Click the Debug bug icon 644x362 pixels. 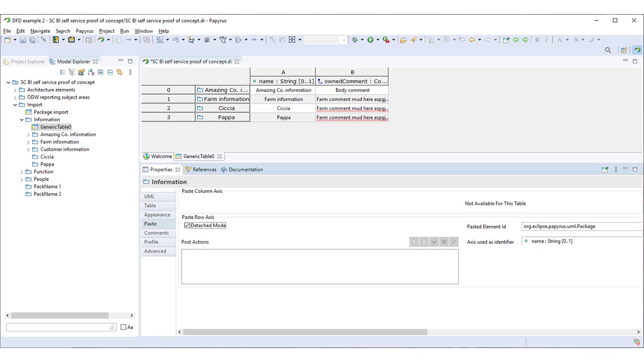pos(355,40)
